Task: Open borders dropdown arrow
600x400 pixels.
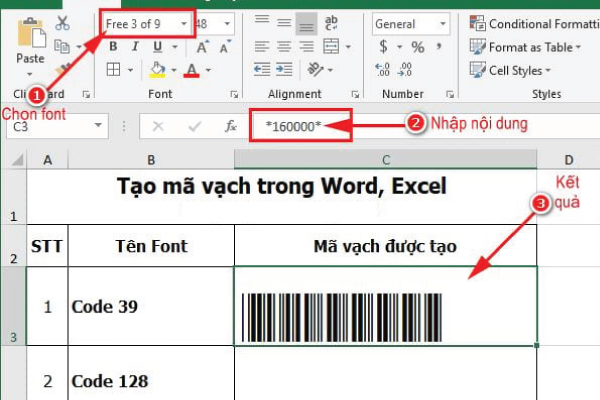Action: pos(130,70)
